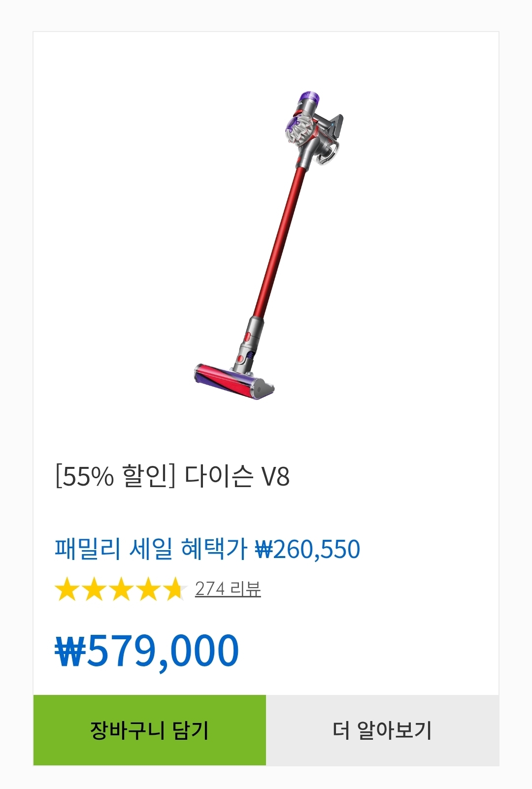Click the third yellow rating star

pyautogui.click(x=121, y=589)
